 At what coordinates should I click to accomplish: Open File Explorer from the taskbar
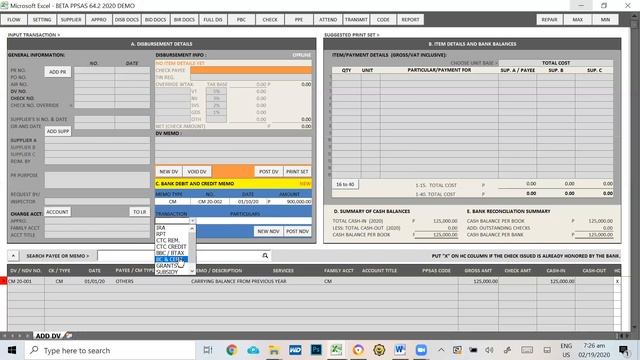274,350
